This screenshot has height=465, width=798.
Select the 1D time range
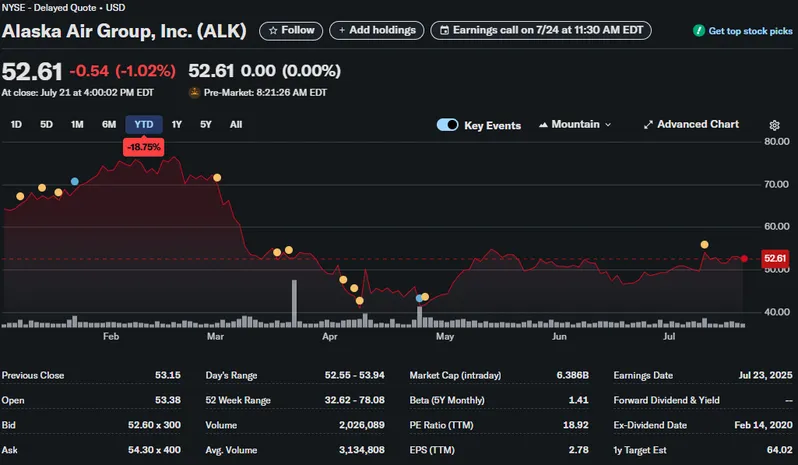coord(16,125)
